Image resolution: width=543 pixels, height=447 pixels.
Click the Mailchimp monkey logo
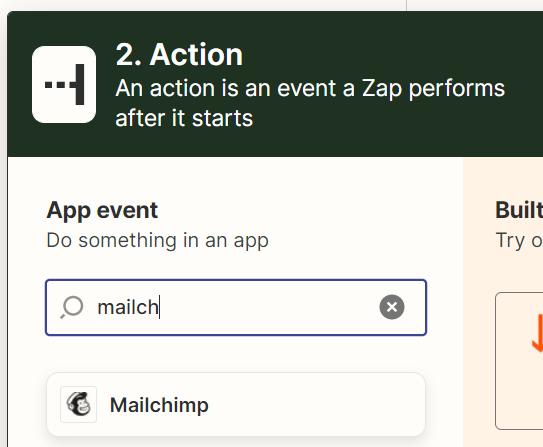[x=78, y=404]
